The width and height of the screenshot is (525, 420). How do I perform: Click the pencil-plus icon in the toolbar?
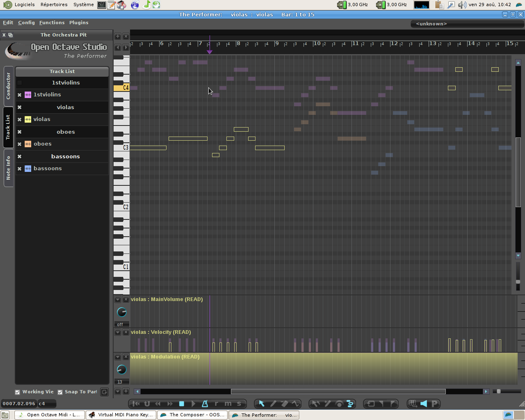(x=327, y=404)
